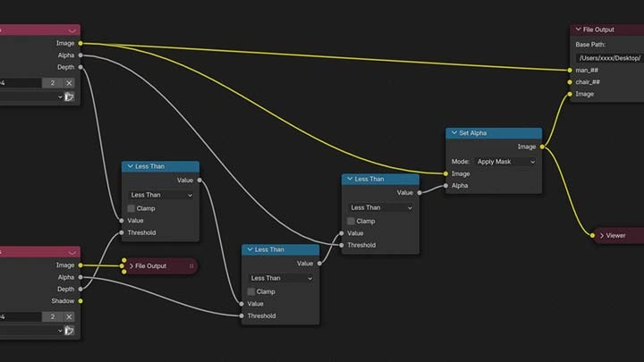Expand the collapsed File Output node

click(x=131, y=266)
